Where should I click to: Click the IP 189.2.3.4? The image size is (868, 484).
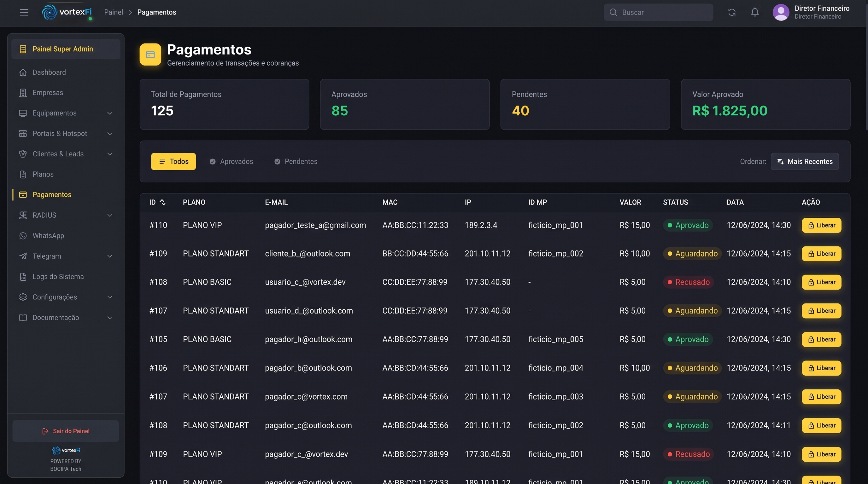[x=481, y=226]
